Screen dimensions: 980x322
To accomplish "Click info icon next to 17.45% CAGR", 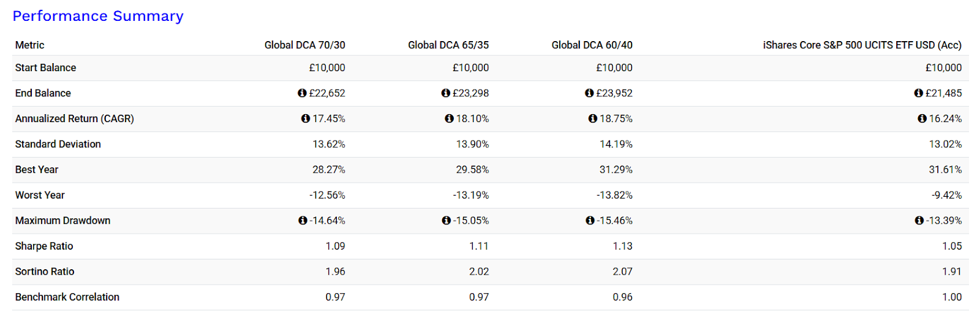I will click(306, 118).
